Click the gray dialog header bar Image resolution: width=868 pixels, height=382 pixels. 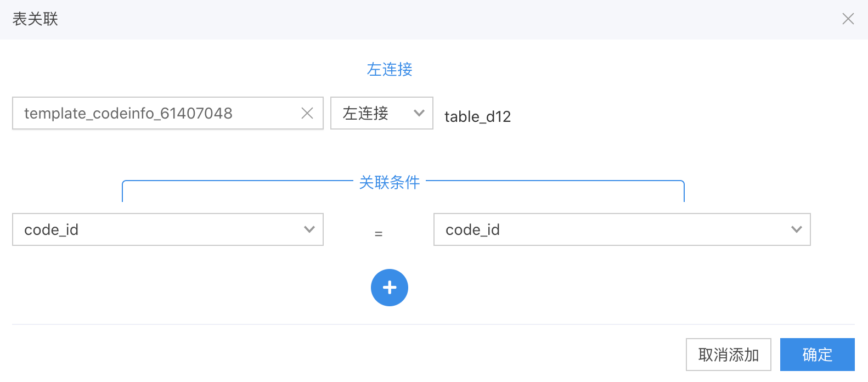pos(434,20)
